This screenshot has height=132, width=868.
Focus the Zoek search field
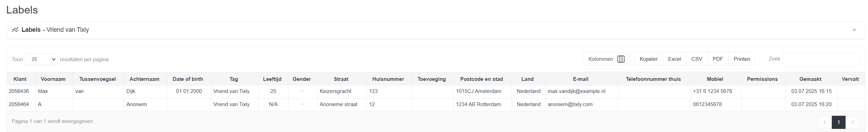[x=821, y=59]
